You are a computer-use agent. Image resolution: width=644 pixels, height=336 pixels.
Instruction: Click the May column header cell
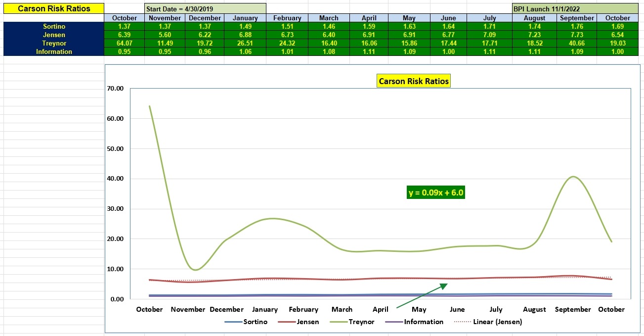[409, 18]
